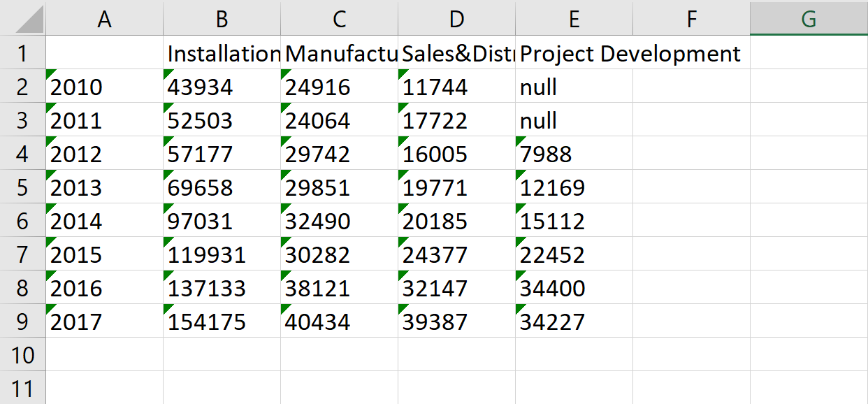Click the Project Development header cell
The height and width of the screenshot is (404, 868).
(574, 53)
